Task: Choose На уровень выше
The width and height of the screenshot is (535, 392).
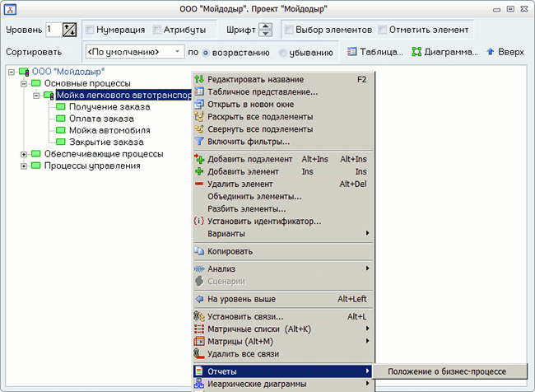Action: [283, 299]
